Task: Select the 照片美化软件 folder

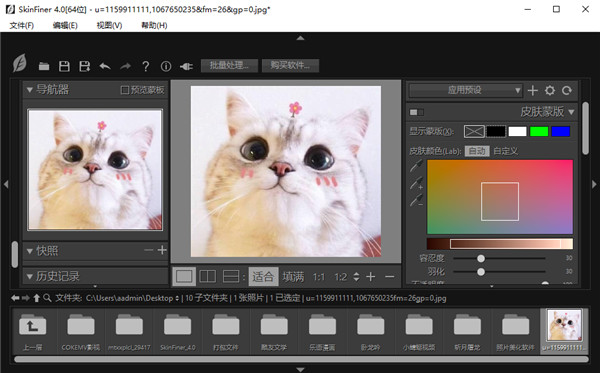Action: point(515,331)
